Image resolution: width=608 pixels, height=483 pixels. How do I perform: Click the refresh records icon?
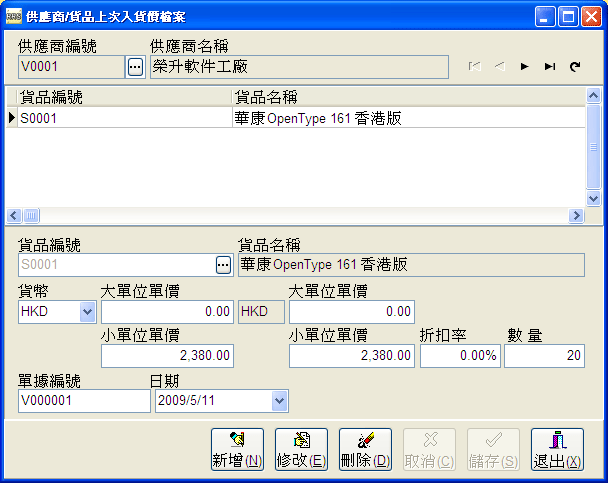[x=575, y=67]
